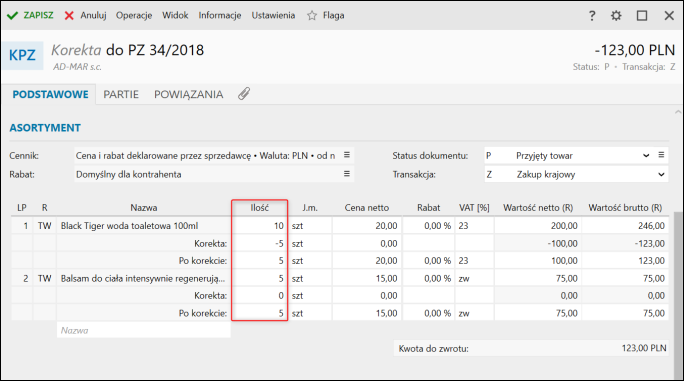684x381 pixels.
Task: Expand the Status dokumentu dropdown
Action: [646, 155]
